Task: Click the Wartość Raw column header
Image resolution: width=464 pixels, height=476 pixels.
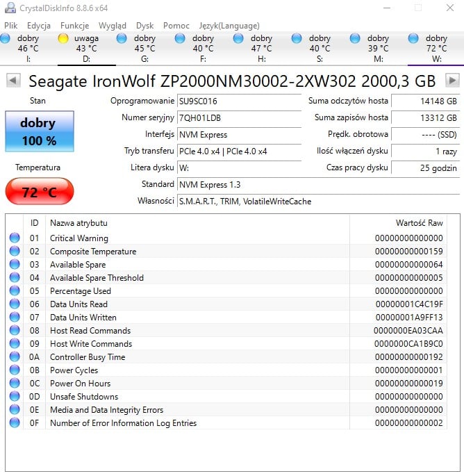Action: [398, 223]
